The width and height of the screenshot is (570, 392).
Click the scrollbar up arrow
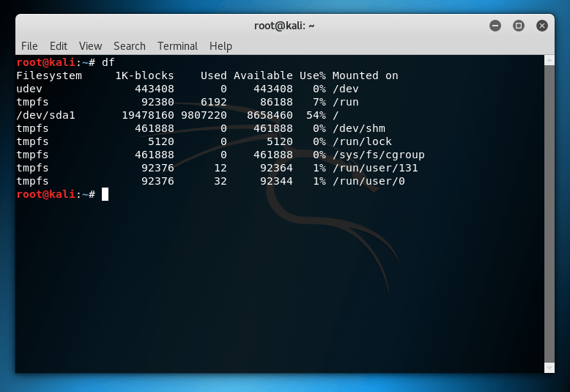click(x=549, y=60)
